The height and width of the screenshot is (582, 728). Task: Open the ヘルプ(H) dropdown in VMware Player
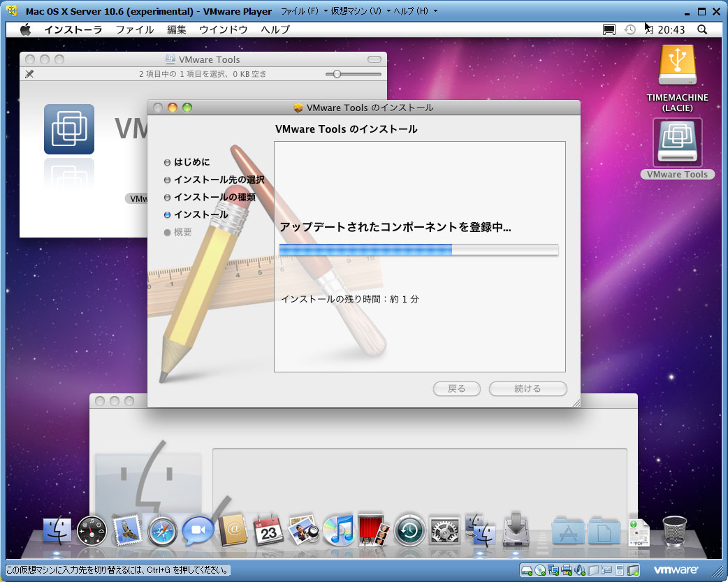[416, 11]
